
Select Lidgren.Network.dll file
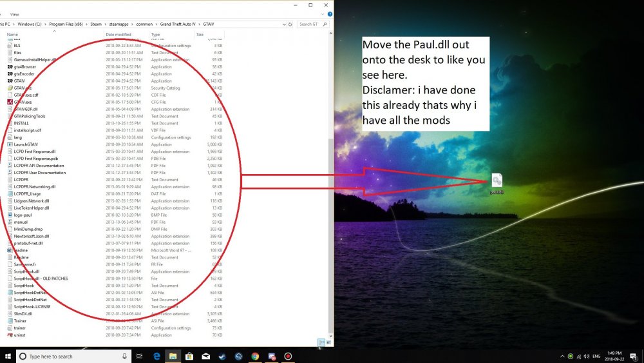[31, 201]
